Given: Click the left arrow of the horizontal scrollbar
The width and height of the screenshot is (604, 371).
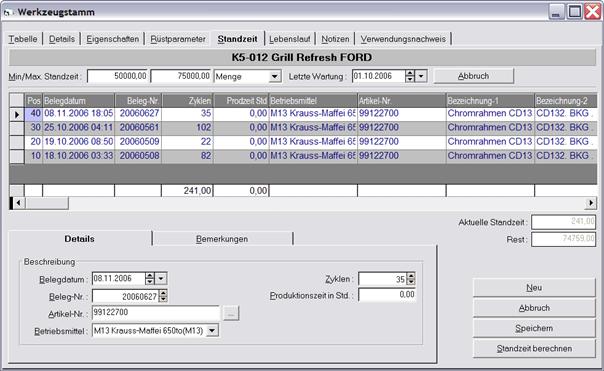Looking at the screenshot, I should 17,203.
